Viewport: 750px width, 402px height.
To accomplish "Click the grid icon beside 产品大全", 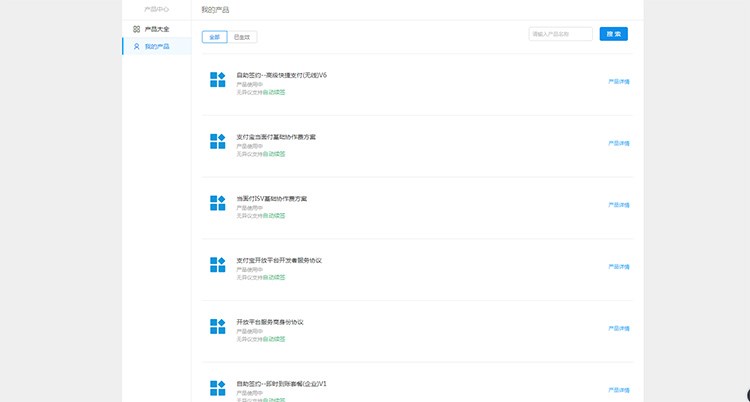I will coord(136,29).
